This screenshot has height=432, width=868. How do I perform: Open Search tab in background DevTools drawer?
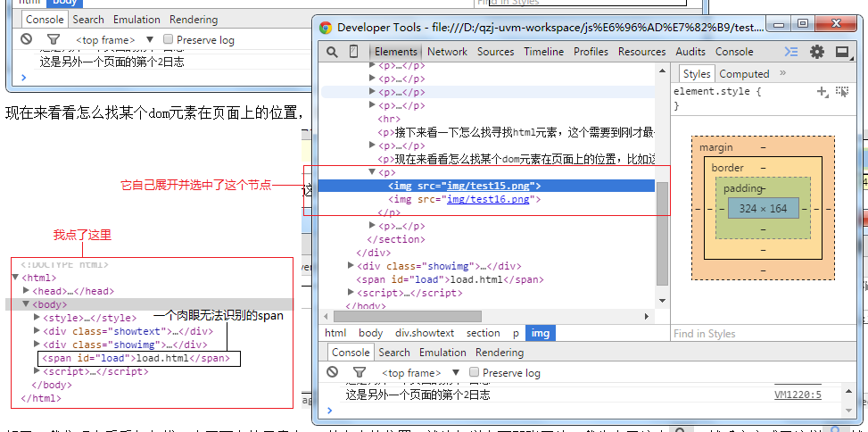tap(88, 20)
